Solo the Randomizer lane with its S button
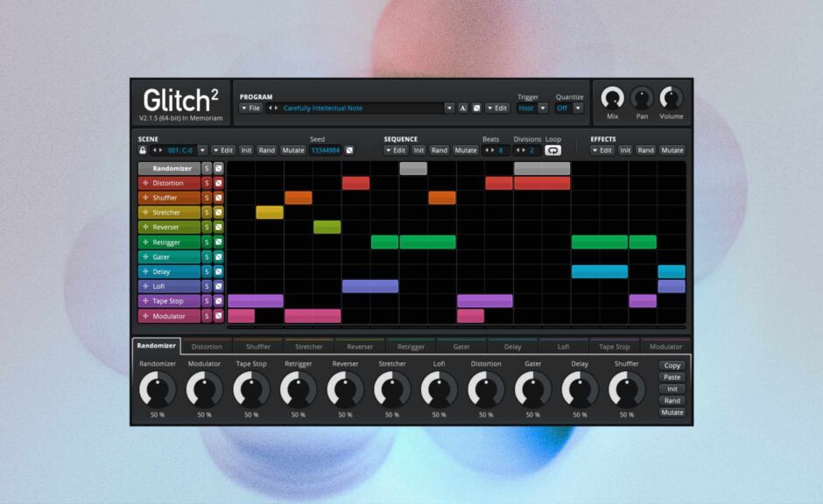 click(x=207, y=168)
